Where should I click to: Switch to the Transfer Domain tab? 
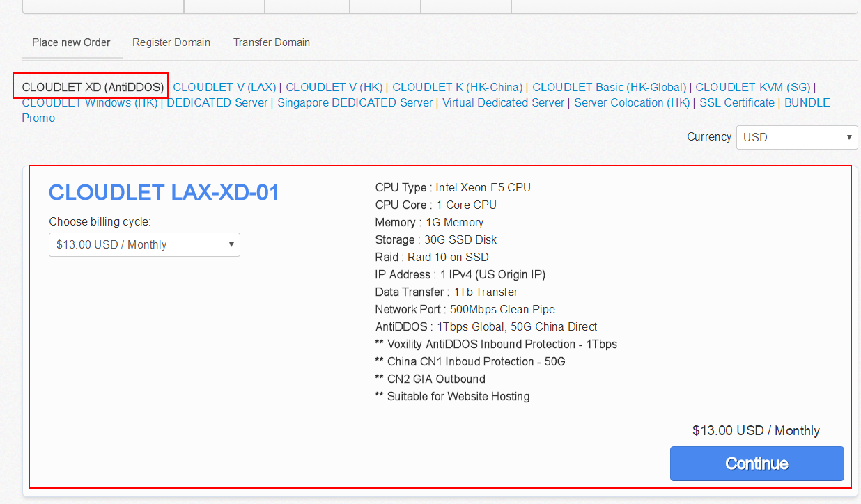tap(272, 42)
